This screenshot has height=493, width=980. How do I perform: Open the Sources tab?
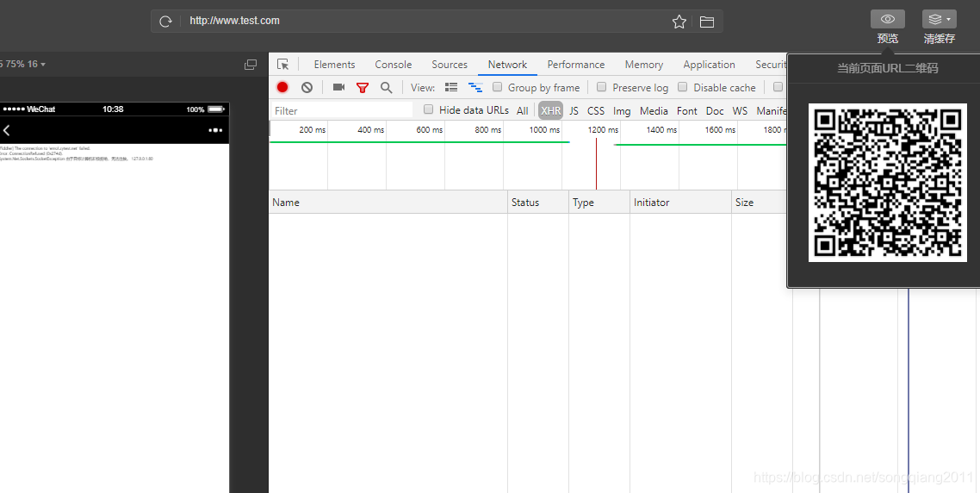click(x=450, y=65)
